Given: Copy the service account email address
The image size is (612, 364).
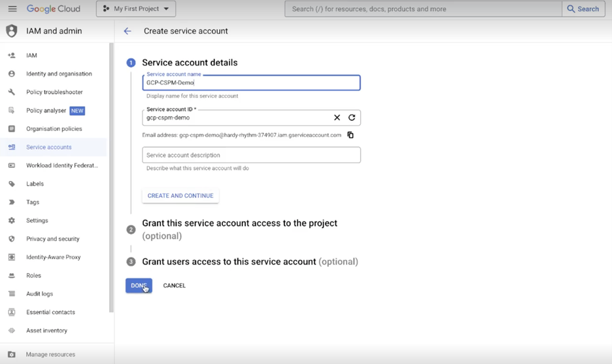Looking at the screenshot, I should [350, 135].
